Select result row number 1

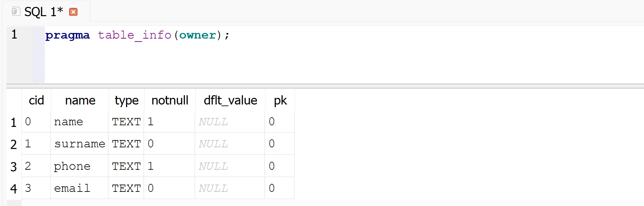[14, 122]
